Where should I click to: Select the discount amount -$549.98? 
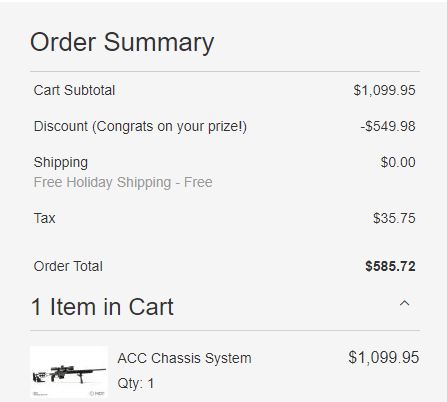coord(388,126)
